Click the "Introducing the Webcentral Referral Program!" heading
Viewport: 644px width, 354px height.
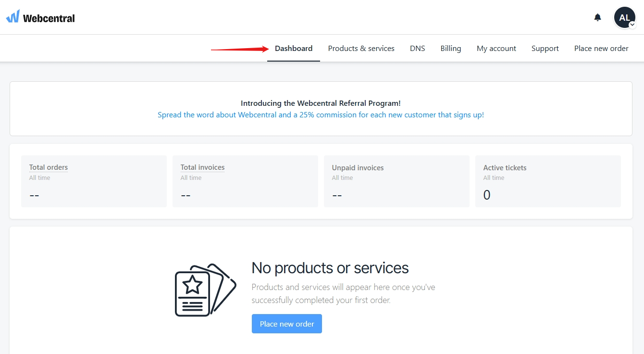point(321,103)
